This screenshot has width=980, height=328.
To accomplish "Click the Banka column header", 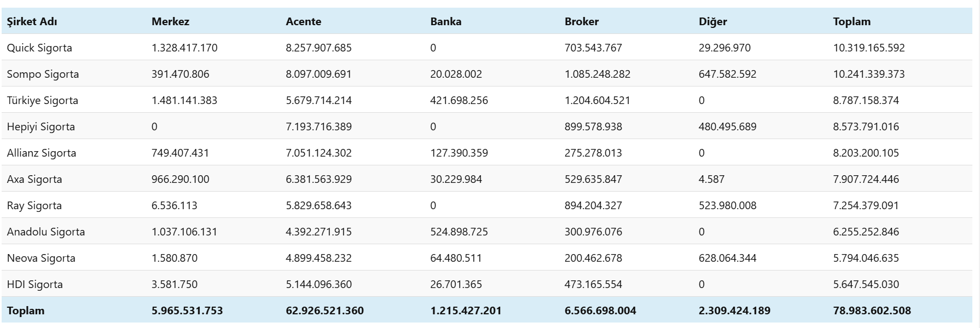I will point(445,21).
